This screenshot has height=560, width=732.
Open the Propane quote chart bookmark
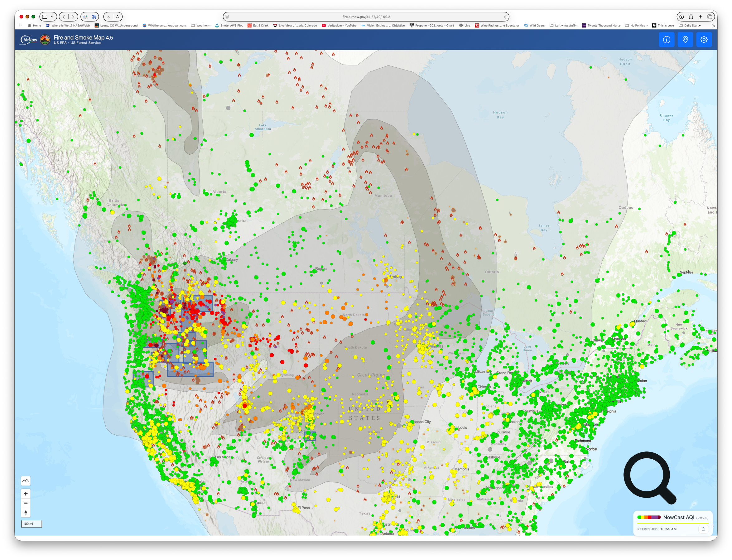point(432,25)
